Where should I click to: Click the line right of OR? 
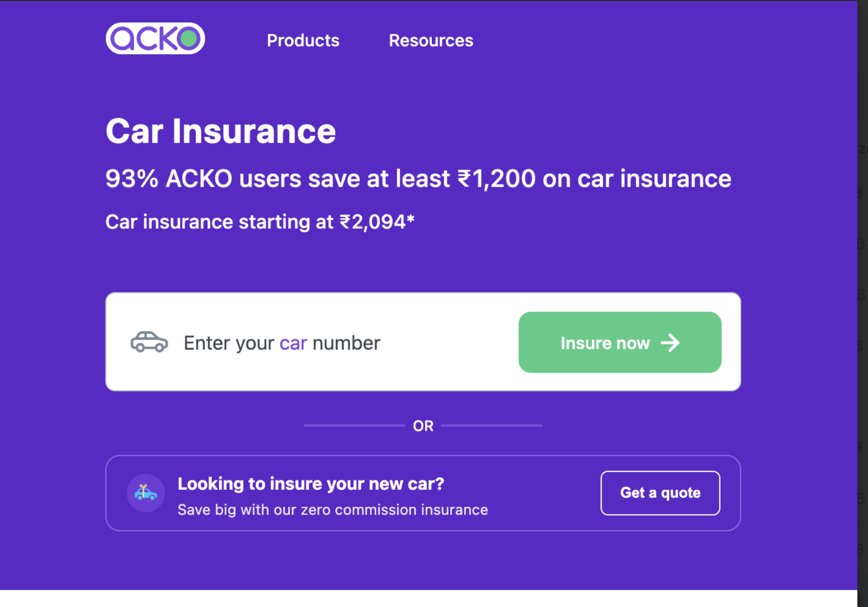pyautogui.click(x=491, y=426)
